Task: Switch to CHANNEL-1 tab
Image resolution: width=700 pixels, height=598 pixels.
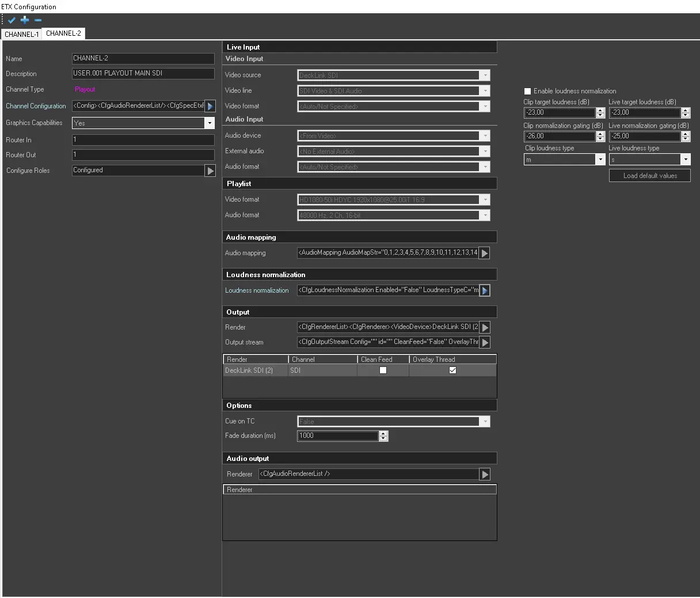Action: click(21, 35)
